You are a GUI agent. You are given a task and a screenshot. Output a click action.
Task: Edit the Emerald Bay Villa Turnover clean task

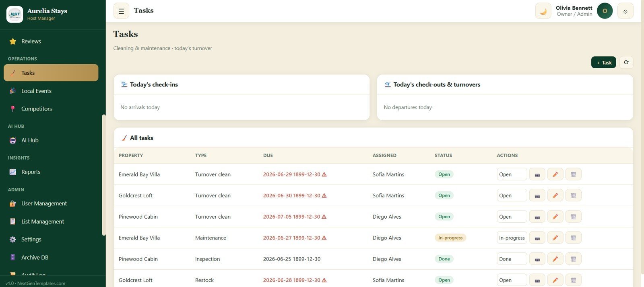pos(555,174)
